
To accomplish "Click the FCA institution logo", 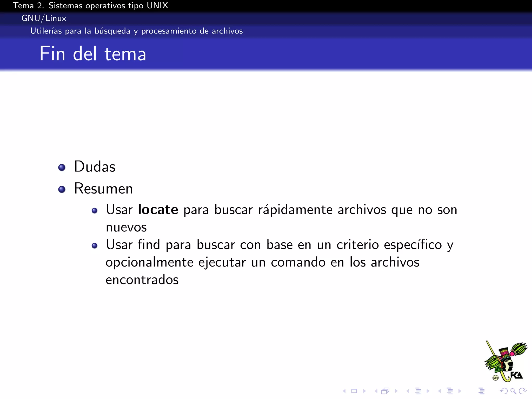I will pyautogui.click(x=506, y=361).
